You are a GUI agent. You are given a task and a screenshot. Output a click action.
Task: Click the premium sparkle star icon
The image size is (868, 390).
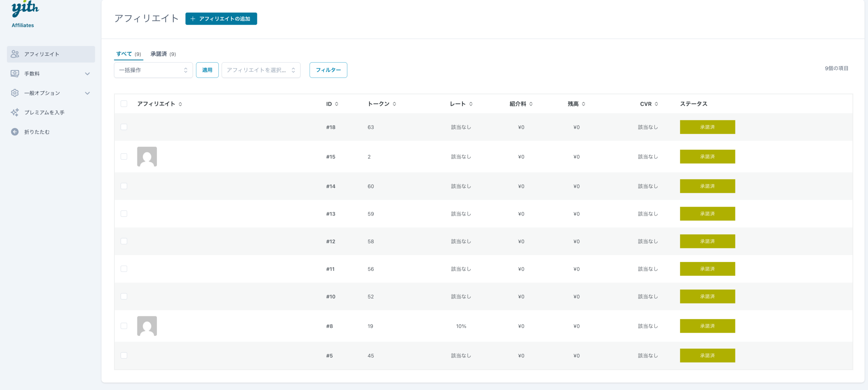pos(15,112)
